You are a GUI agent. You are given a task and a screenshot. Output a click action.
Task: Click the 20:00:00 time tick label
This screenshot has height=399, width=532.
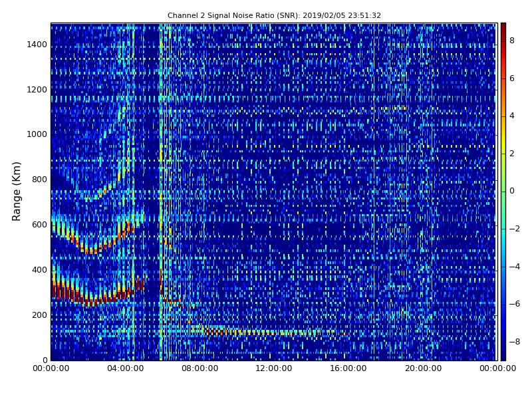click(424, 368)
